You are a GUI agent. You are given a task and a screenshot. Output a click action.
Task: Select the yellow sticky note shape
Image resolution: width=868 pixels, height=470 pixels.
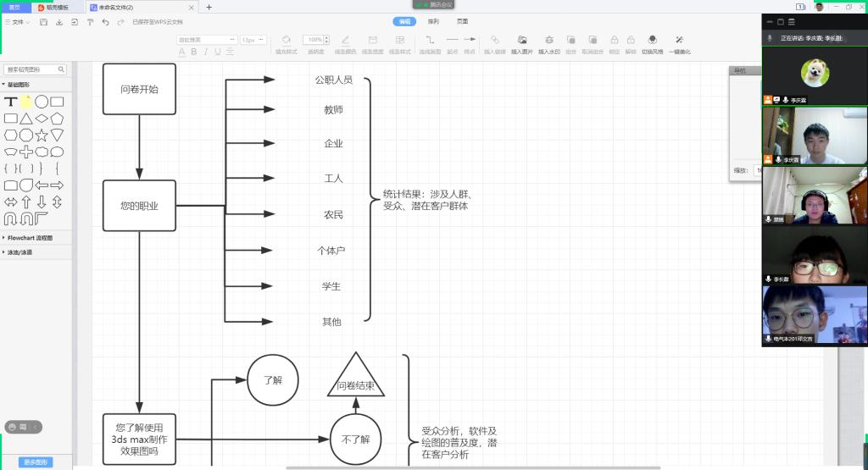click(26, 102)
